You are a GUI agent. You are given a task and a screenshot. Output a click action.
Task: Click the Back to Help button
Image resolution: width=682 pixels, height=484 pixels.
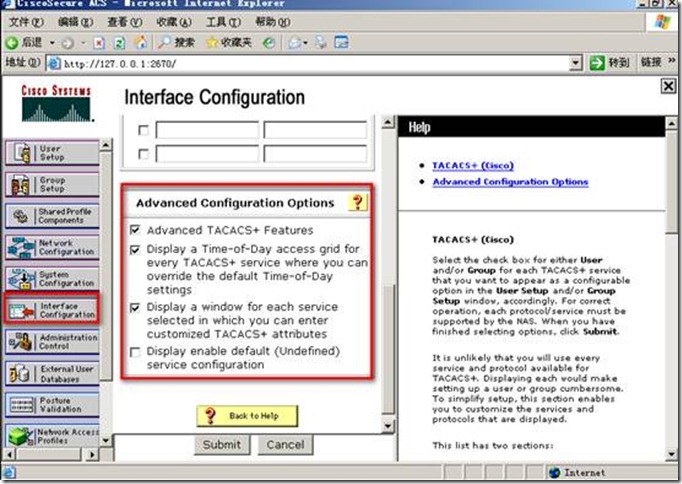[247, 416]
